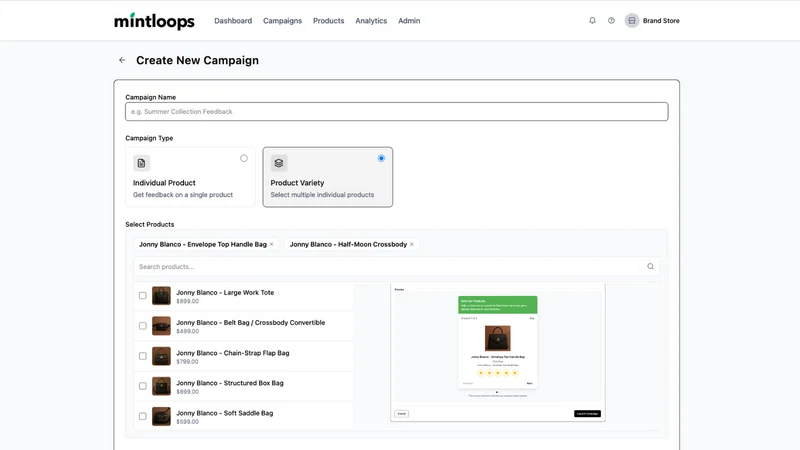Click the $799.00 price text
The height and width of the screenshot is (450, 800).
pos(188,361)
